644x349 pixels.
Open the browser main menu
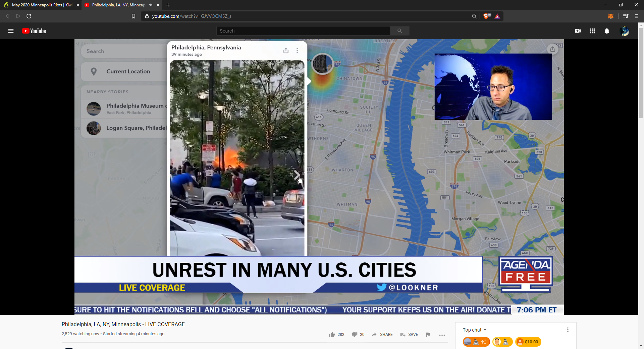point(637,16)
